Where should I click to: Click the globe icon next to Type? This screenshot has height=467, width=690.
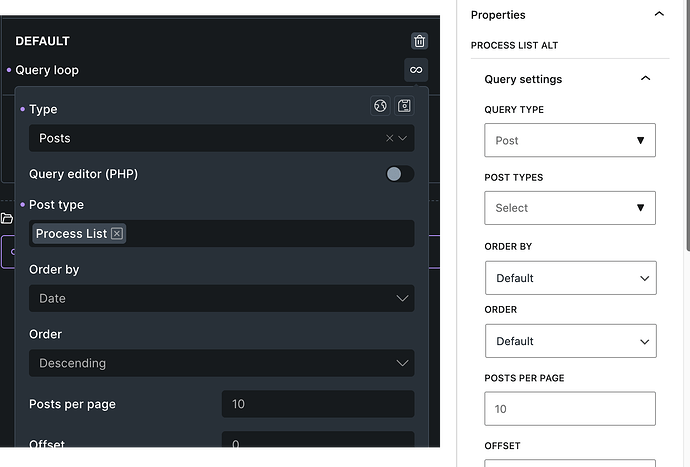380,107
